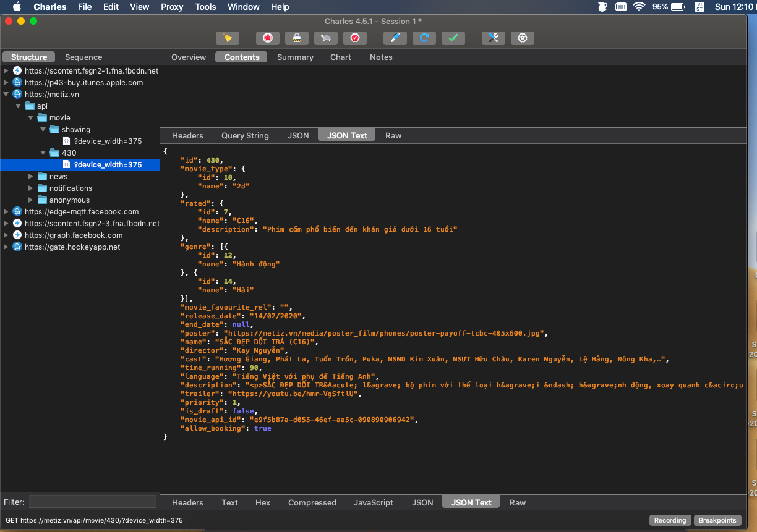Expand the news folder
The height and width of the screenshot is (532, 757).
coord(31,177)
